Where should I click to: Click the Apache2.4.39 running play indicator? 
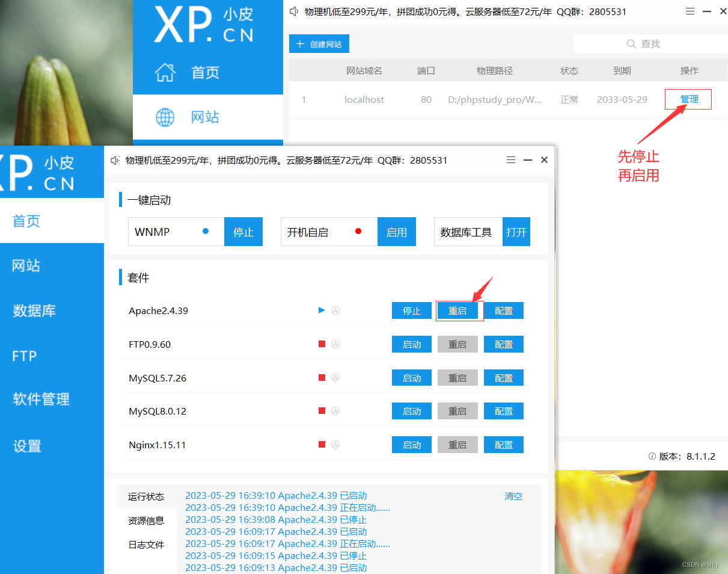tap(322, 310)
